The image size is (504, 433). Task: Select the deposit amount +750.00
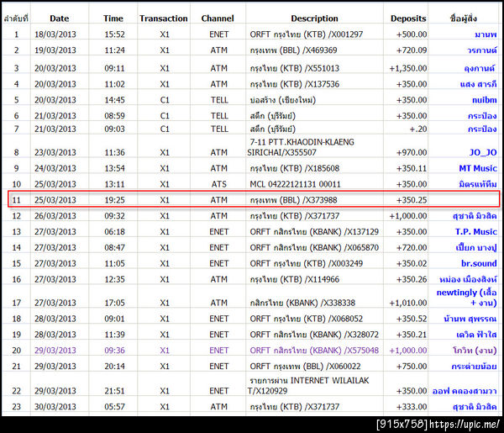click(x=412, y=366)
